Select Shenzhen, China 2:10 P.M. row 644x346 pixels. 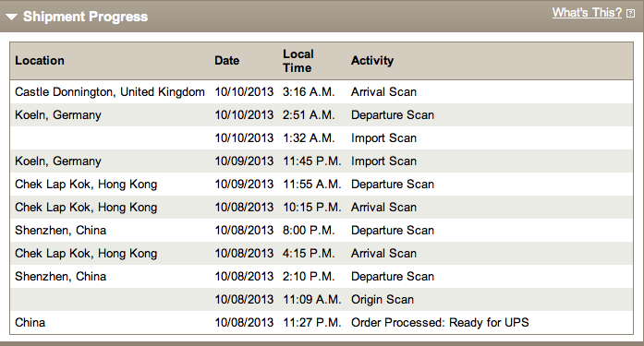point(322,276)
